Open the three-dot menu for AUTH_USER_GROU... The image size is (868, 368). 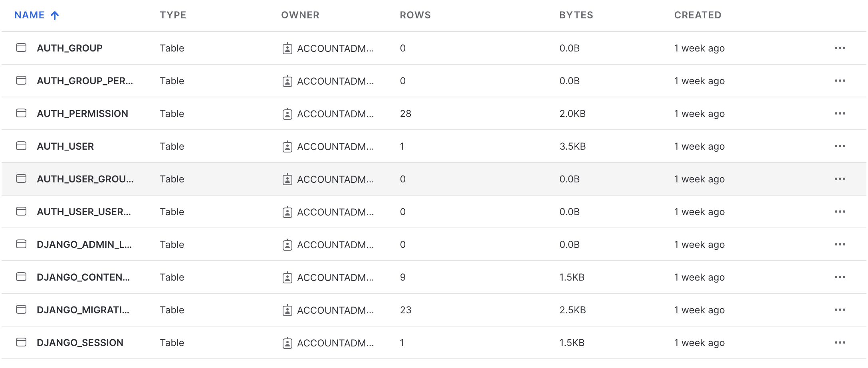[x=840, y=179]
